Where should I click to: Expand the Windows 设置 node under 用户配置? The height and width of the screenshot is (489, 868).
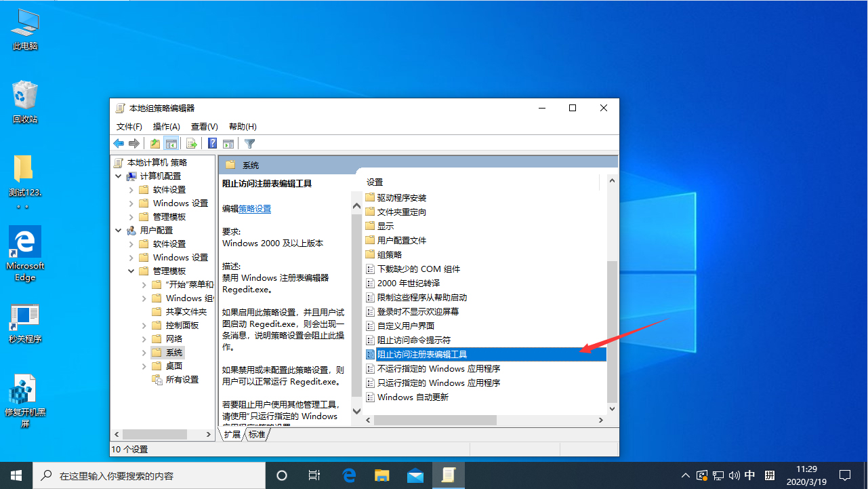(x=130, y=257)
